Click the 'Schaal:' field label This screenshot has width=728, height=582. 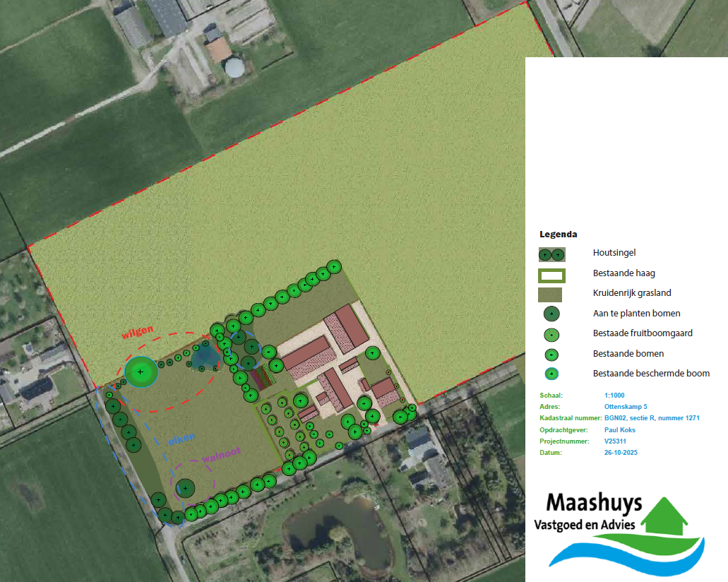[551, 396]
